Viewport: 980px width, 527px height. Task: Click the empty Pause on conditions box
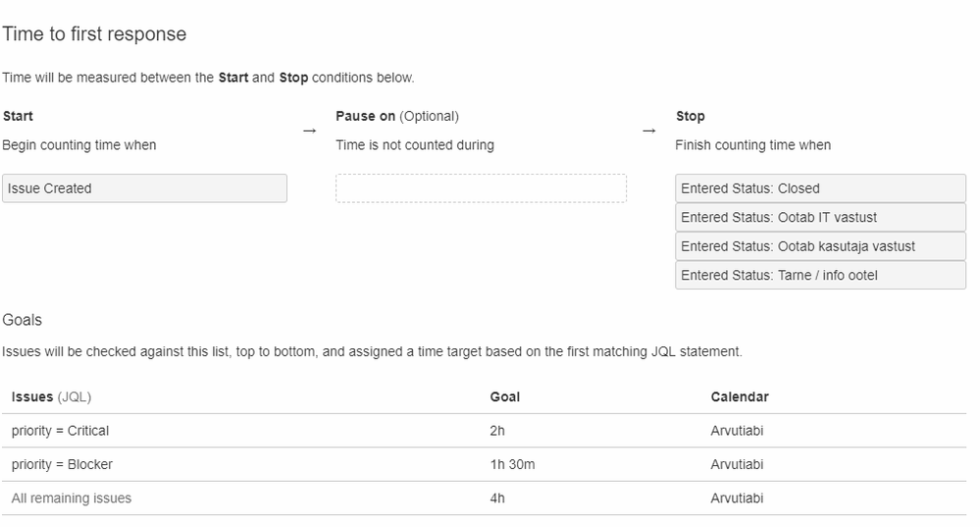[x=481, y=188]
